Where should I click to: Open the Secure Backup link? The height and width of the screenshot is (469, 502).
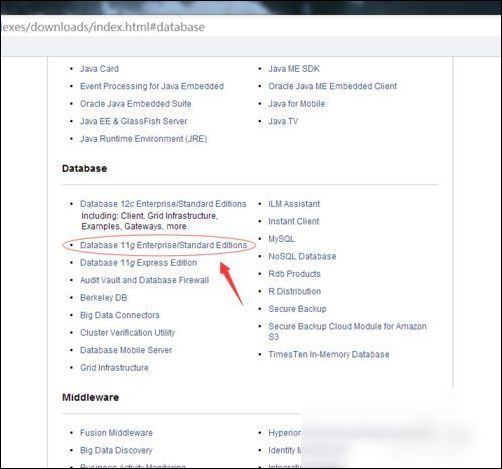pos(297,309)
